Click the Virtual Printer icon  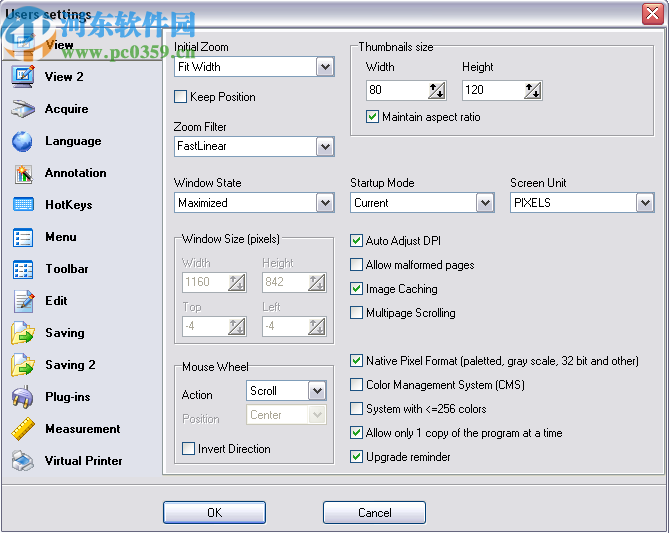(x=23, y=461)
